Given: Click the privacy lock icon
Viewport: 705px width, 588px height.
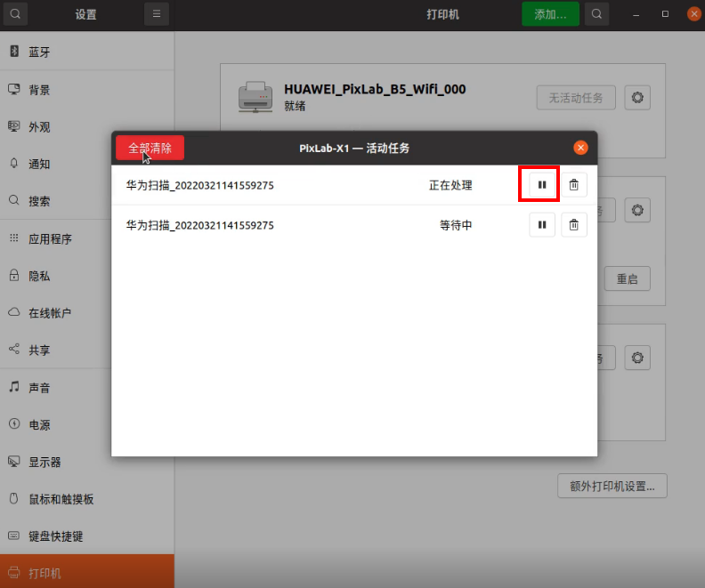Looking at the screenshot, I should (x=14, y=275).
